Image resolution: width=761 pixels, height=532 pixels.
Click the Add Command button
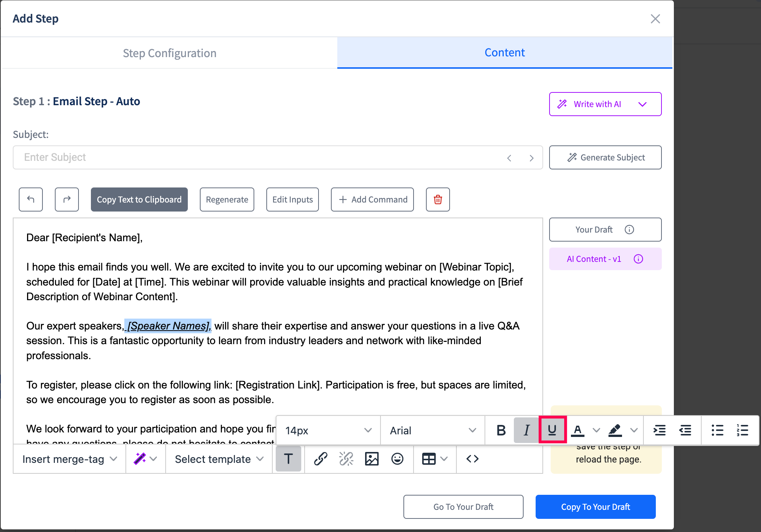372,199
